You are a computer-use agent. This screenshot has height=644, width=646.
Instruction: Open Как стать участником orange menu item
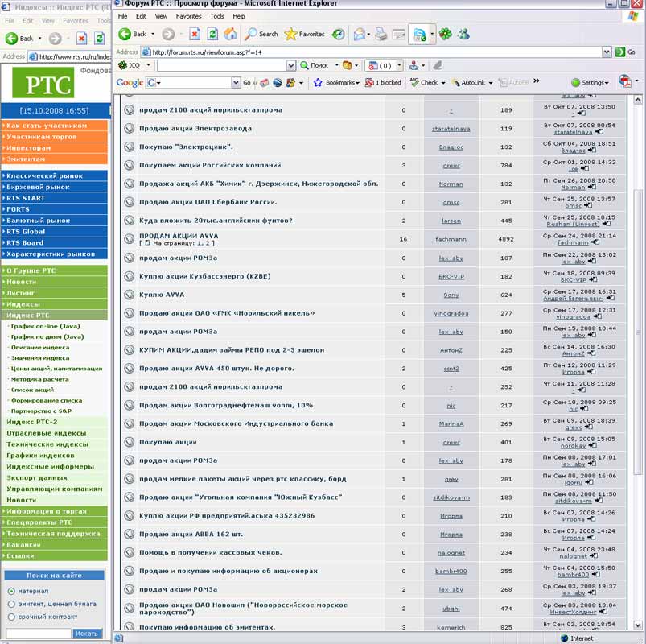55,126
